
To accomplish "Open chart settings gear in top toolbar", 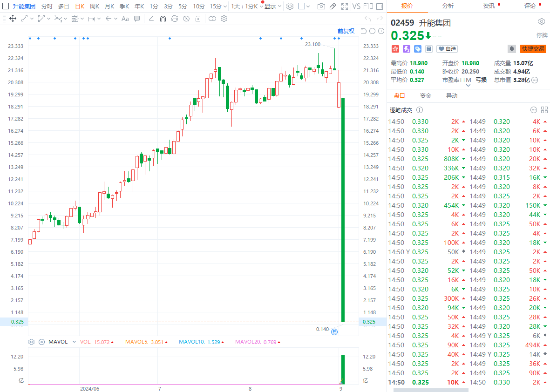I will pos(290,7).
